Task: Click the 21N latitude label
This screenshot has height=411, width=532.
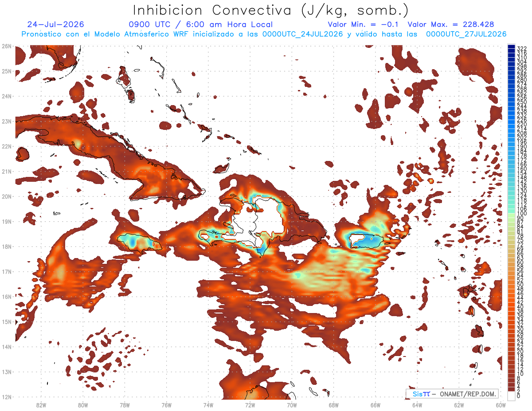Action: (7, 171)
